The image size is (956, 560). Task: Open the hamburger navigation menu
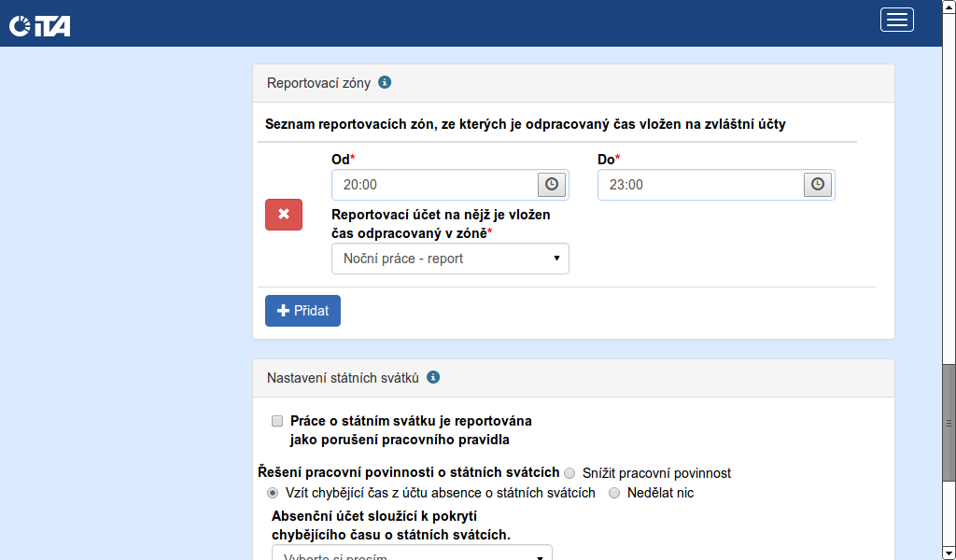896,20
